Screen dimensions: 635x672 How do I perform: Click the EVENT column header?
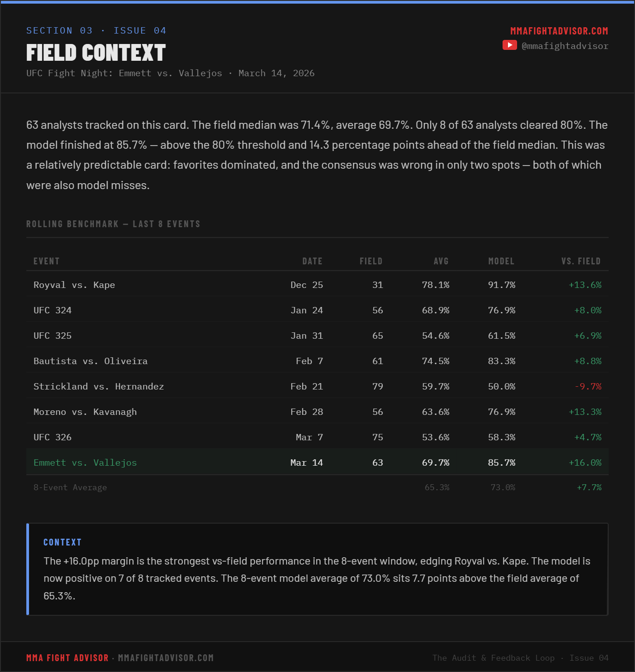click(46, 261)
